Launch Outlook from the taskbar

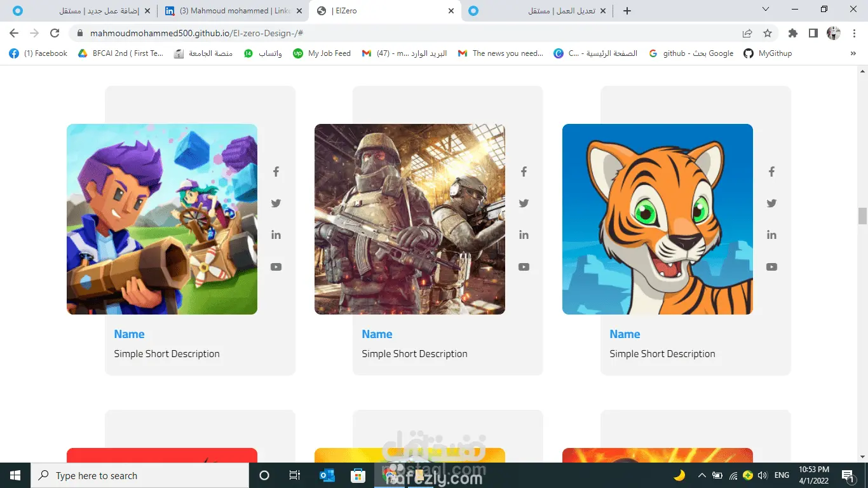click(x=327, y=475)
